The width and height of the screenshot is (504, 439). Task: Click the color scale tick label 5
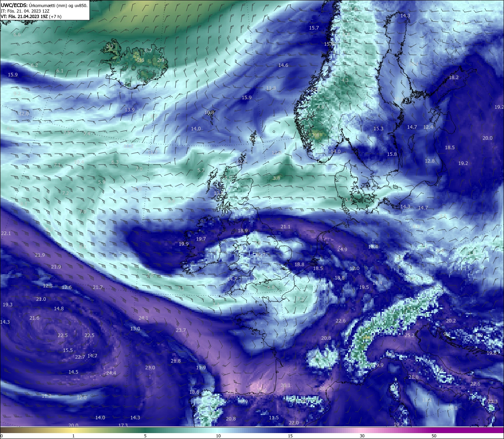click(x=145, y=436)
